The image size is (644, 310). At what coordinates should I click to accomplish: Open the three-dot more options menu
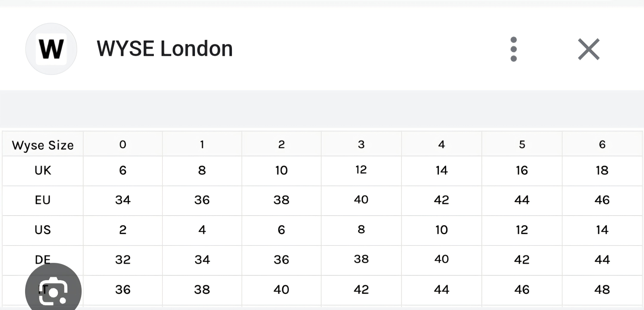(514, 49)
